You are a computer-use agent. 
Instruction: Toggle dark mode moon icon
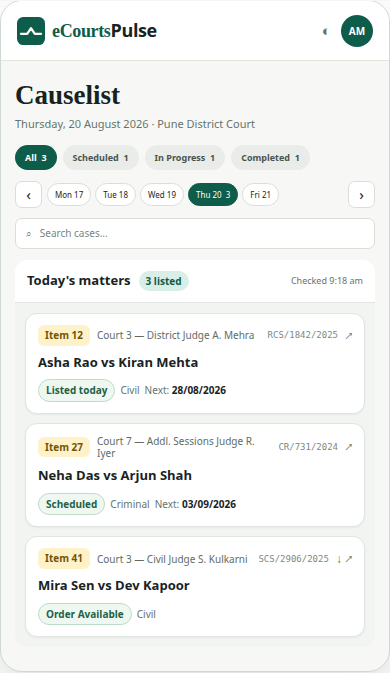pyautogui.click(x=325, y=31)
